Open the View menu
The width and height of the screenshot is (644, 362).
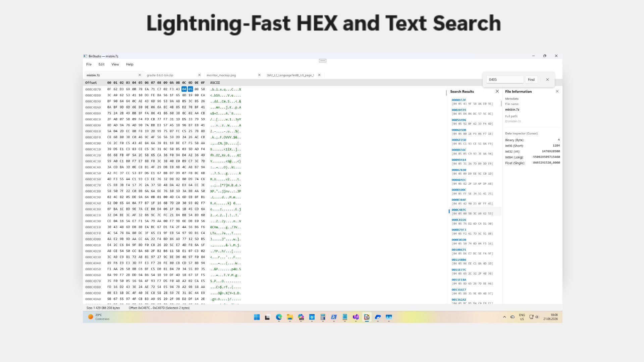pos(115,64)
